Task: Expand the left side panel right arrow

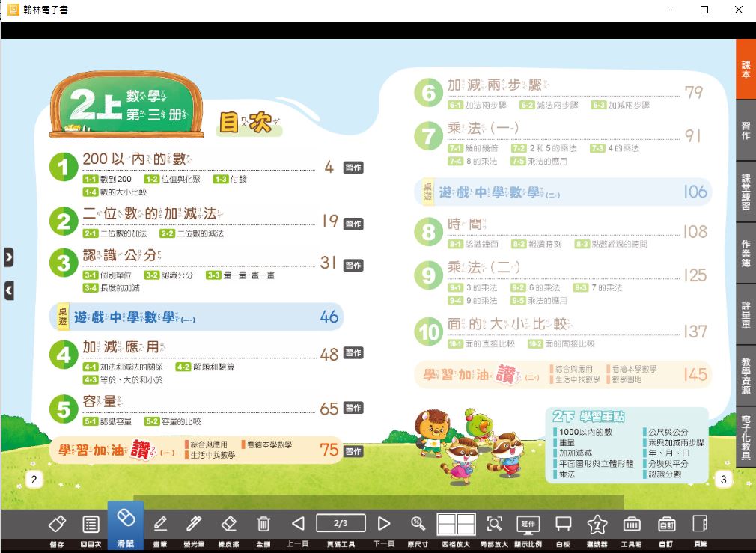Action: point(9,257)
